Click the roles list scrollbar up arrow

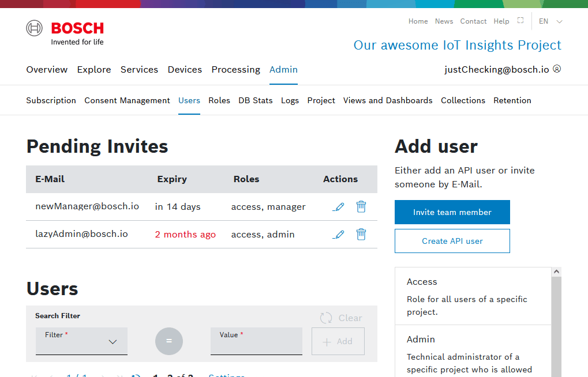point(556,272)
